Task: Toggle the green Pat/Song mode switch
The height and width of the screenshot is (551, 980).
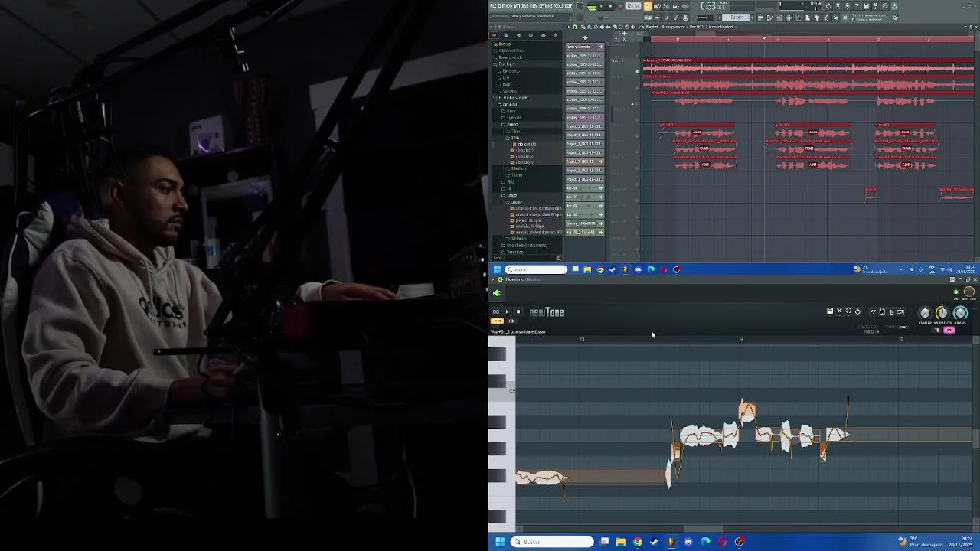Action: (x=592, y=8)
